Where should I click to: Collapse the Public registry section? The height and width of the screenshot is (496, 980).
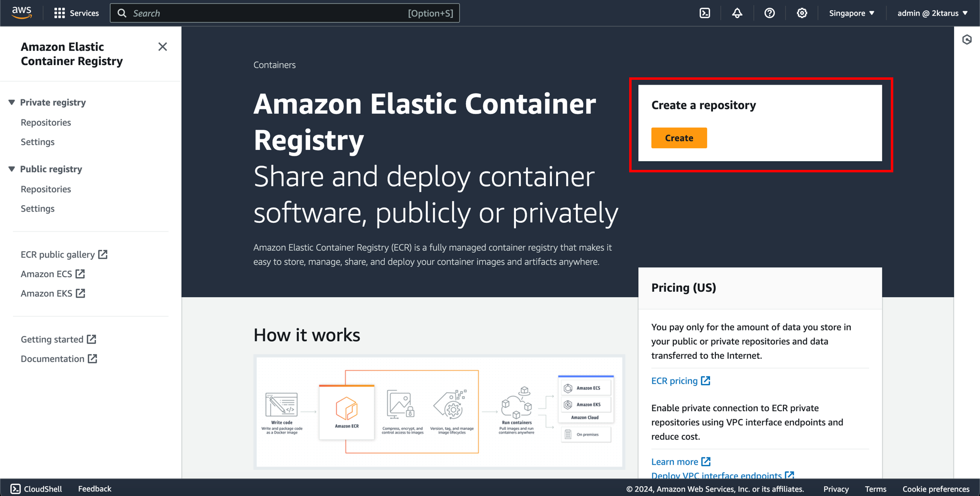(x=12, y=169)
